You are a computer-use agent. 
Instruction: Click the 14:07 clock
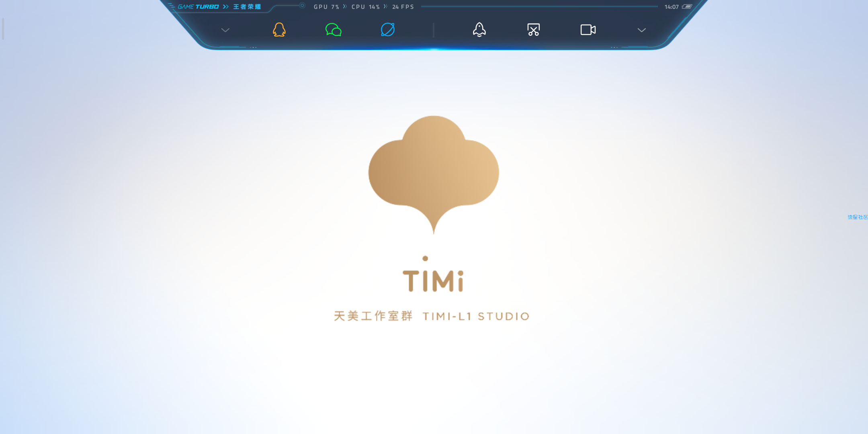click(x=671, y=7)
